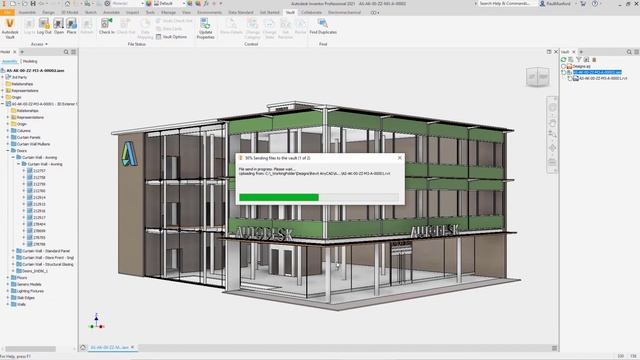Select Curtain Wall - Standard Panel node
This screenshot has width=640, height=360.
click(43, 251)
